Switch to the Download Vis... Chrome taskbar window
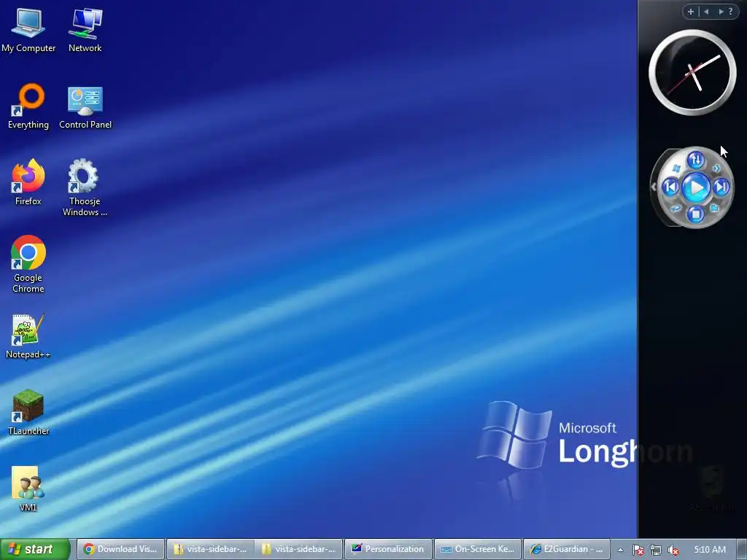 click(x=121, y=549)
